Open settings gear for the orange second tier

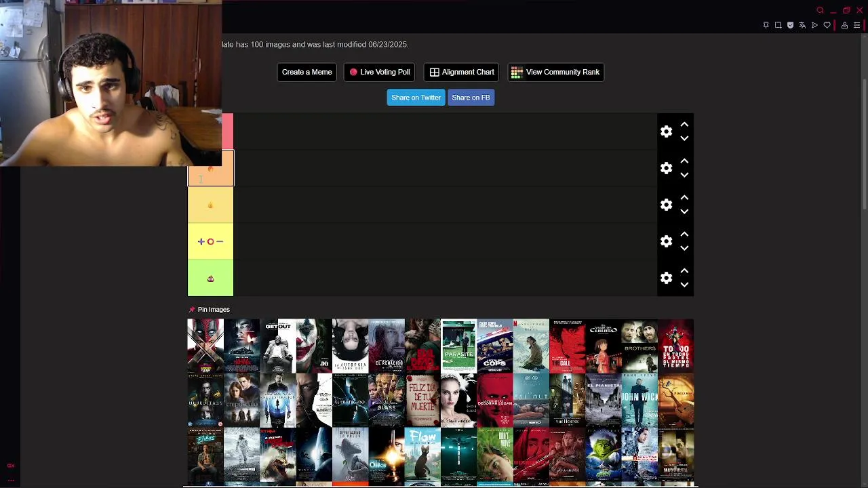tap(666, 168)
